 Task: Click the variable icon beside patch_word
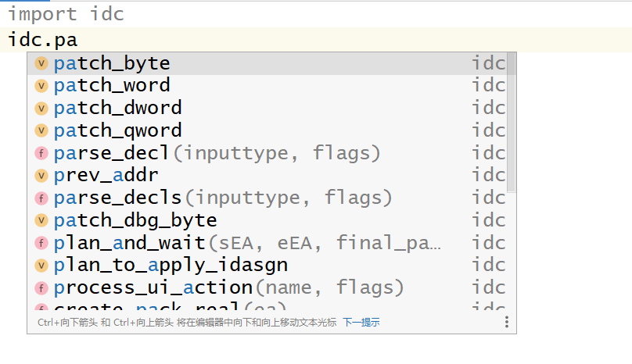click(41, 86)
